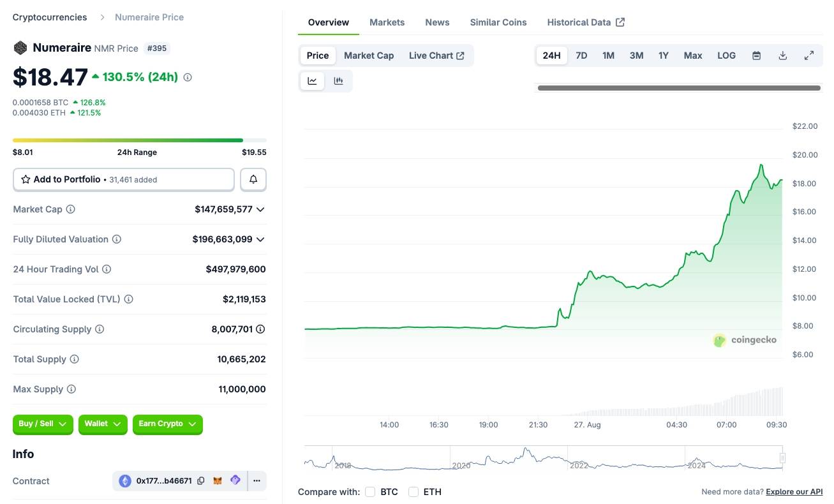The height and width of the screenshot is (504, 834).
Task: Open Circulating Supply label info icon
Action: (x=99, y=329)
